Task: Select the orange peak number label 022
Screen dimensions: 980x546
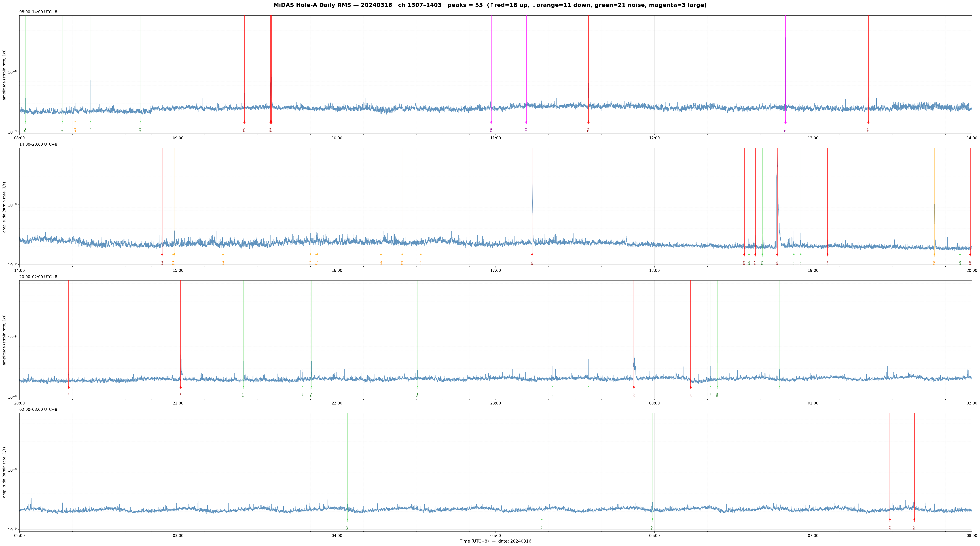Action: pyautogui.click(x=421, y=263)
